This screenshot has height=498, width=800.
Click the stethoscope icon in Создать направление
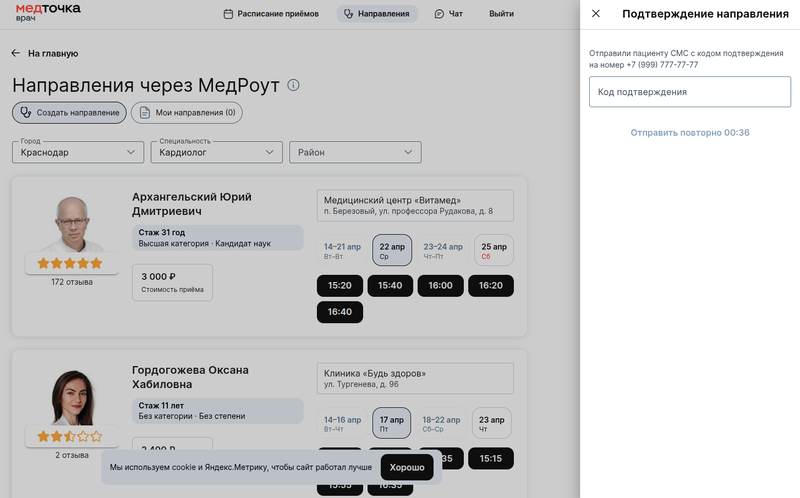26,113
